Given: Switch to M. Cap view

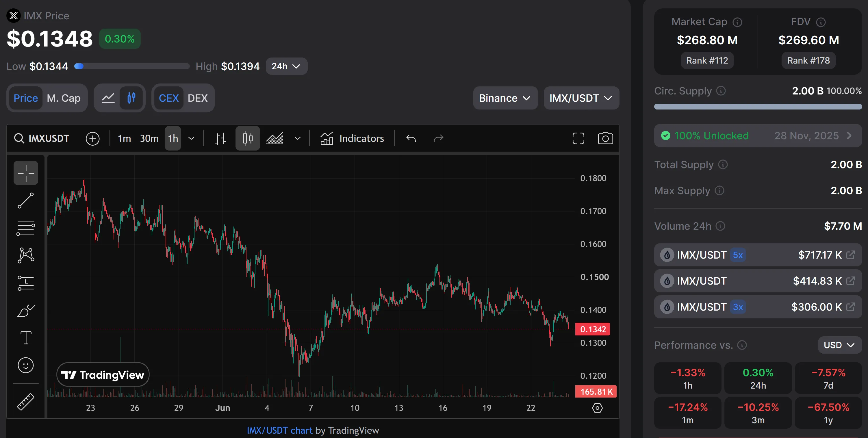Looking at the screenshot, I should 64,98.
